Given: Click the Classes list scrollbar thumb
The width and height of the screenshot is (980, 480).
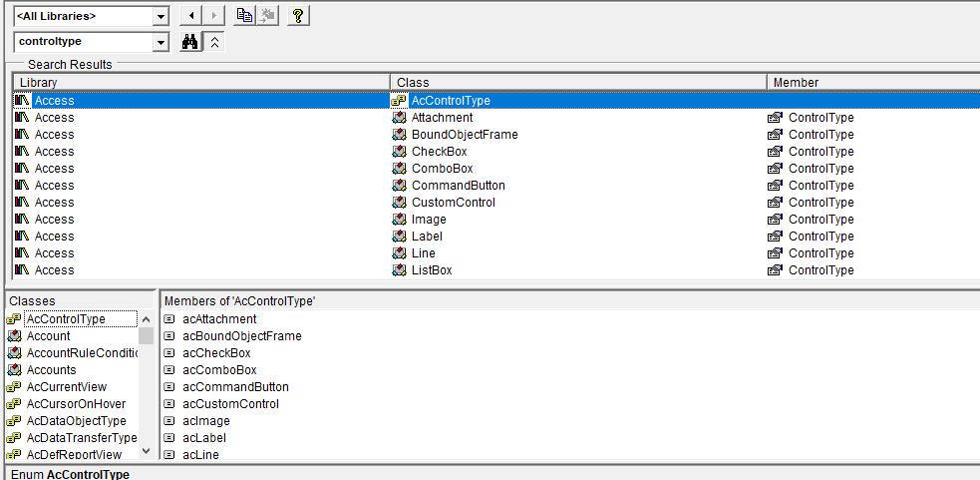Looking at the screenshot, I should click(x=147, y=336).
